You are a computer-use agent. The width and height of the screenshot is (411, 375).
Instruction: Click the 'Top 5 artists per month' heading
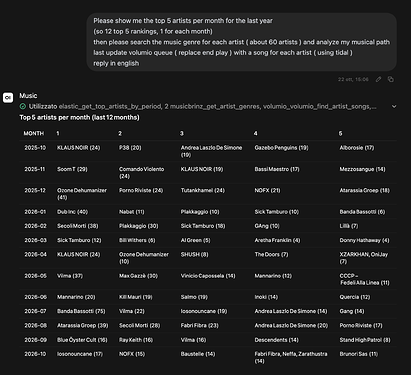[x=79, y=117]
